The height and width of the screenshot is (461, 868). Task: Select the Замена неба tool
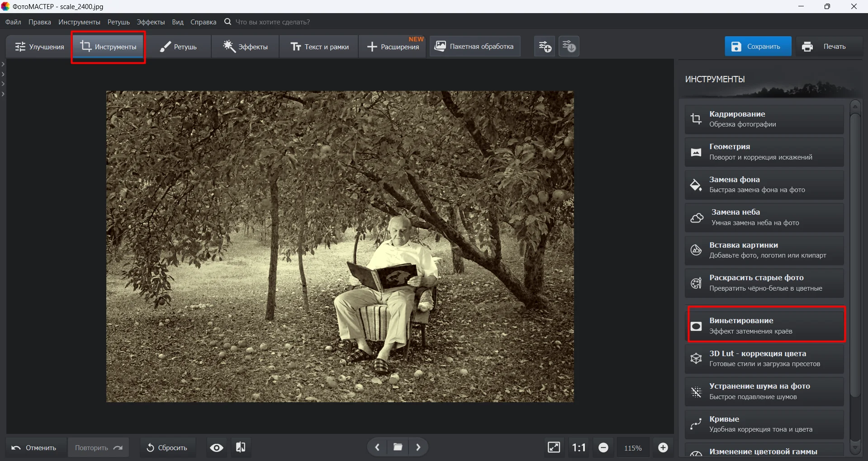point(764,217)
